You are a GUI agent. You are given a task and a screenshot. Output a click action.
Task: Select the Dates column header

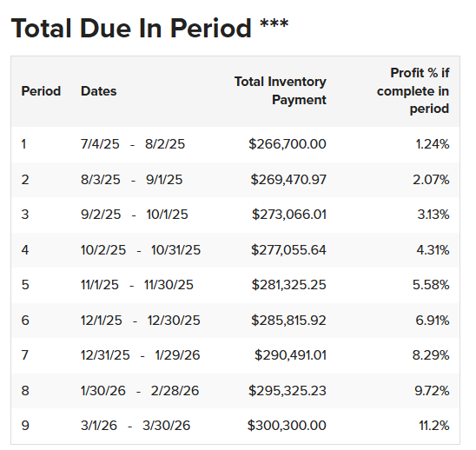99,91
